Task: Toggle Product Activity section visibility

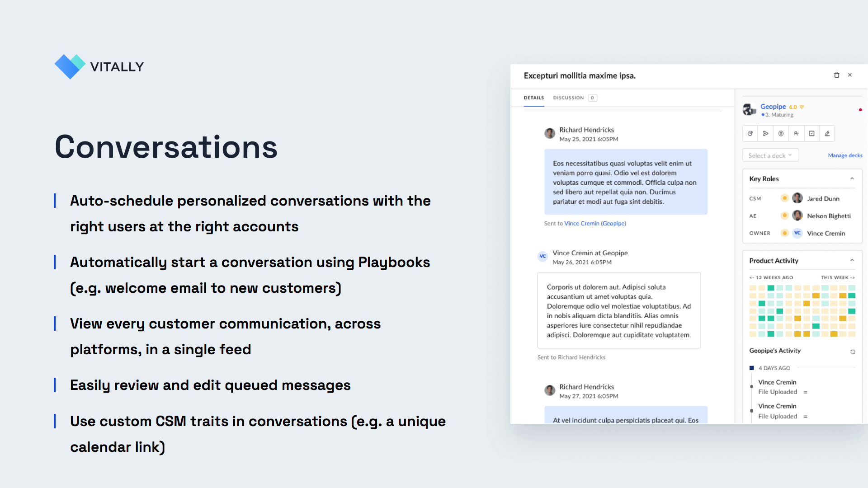Action: (854, 260)
